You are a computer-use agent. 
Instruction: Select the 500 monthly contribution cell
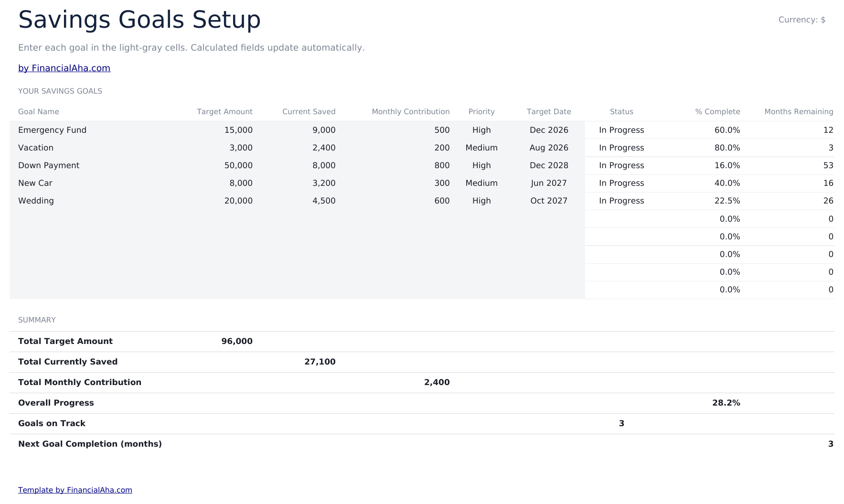pyautogui.click(x=442, y=130)
